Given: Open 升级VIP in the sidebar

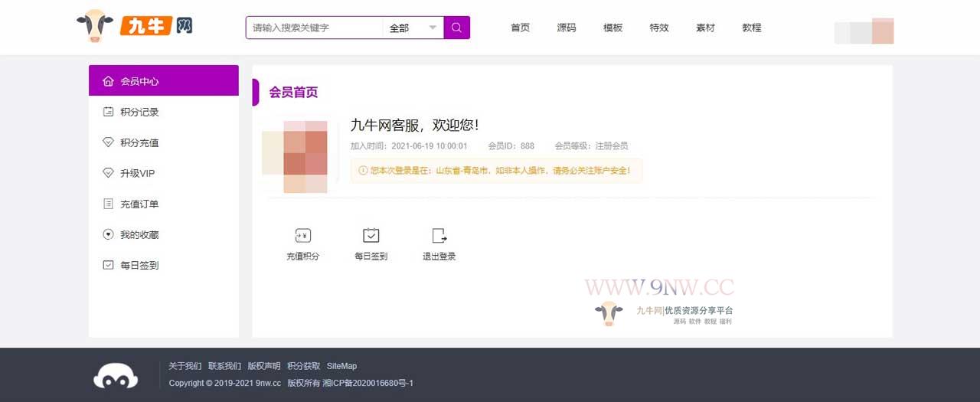Looking at the screenshot, I should pos(164,173).
